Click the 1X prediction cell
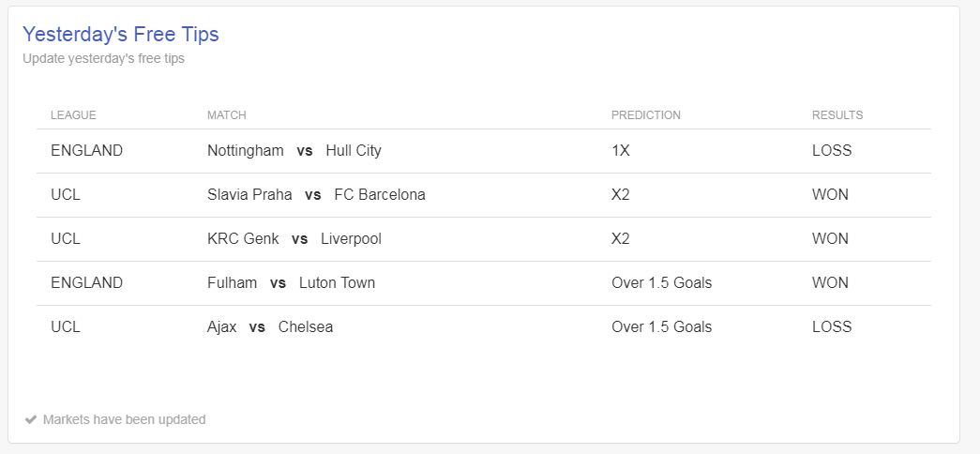This screenshot has height=454, width=980. click(620, 151)
